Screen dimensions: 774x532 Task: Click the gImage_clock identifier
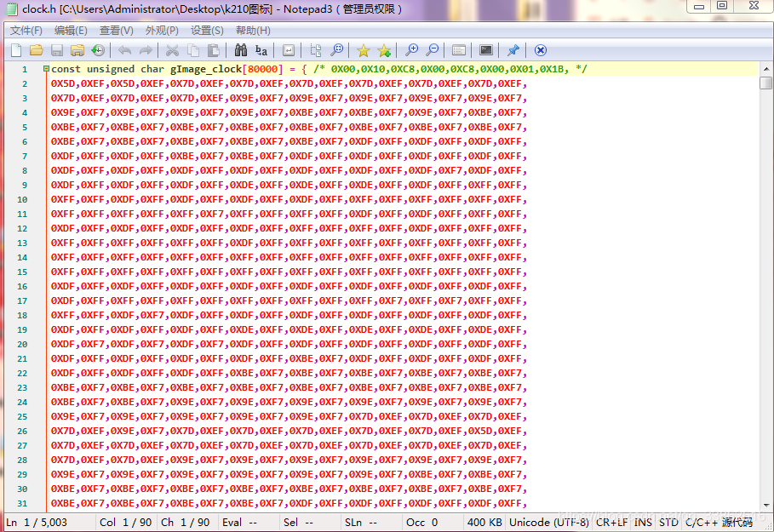[x=206, y=69]
